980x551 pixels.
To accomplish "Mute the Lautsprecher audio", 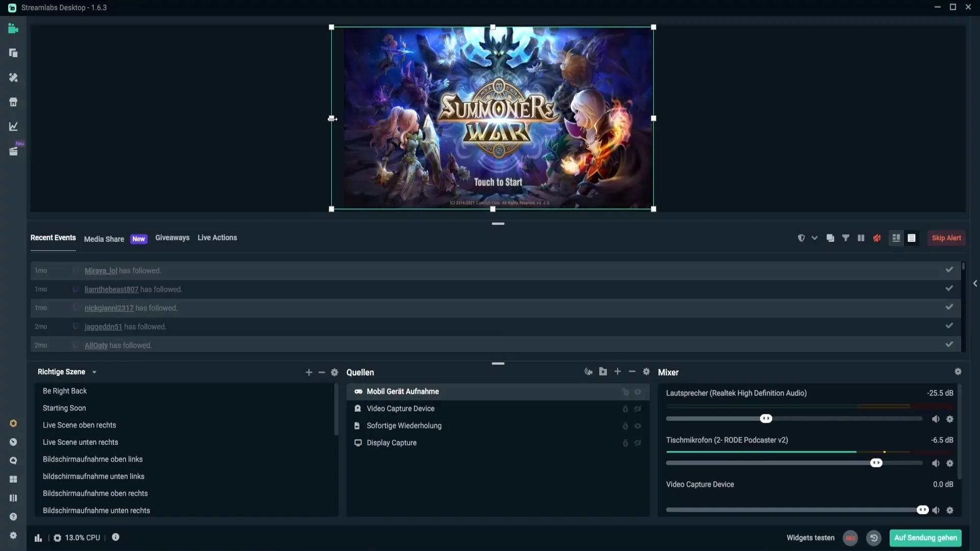I will (x=936, y=419).
